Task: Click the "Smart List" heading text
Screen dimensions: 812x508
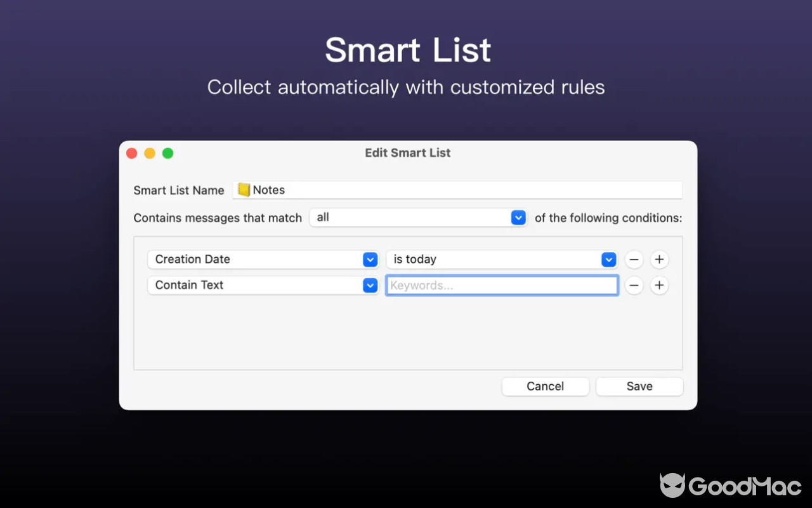Action: pyautogui.click(x=407, y=50)
